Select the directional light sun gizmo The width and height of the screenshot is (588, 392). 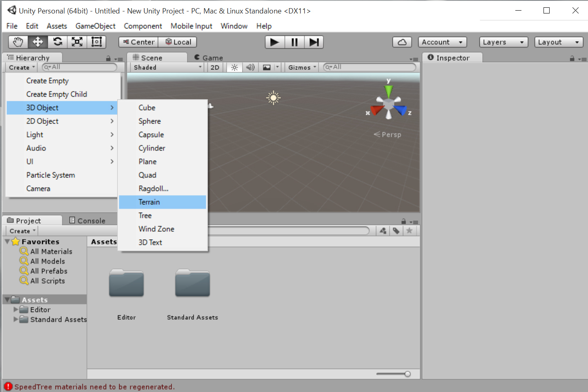pyautogui.click(x=274, y=98)
